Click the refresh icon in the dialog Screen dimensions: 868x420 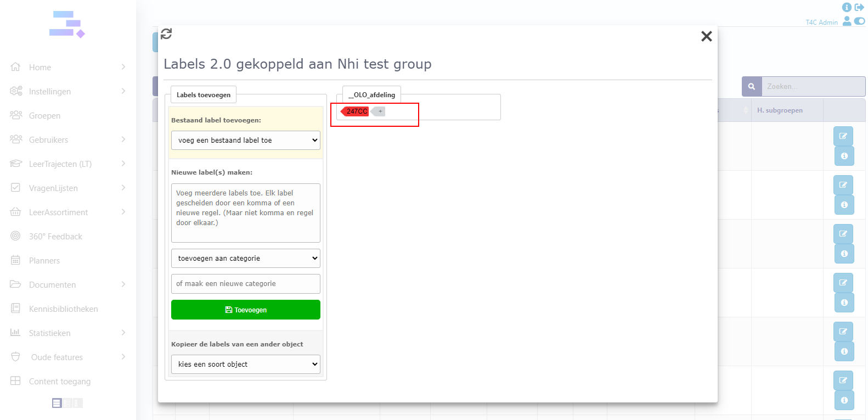(x=166, y=34)
